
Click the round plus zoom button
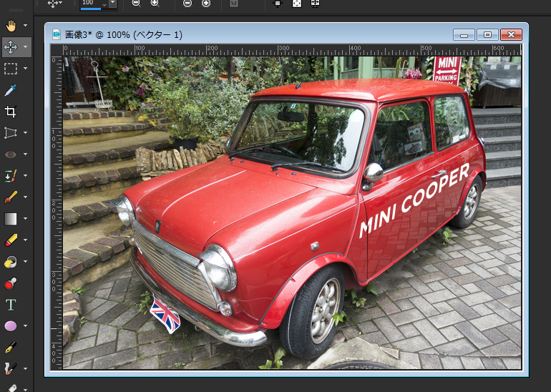(206, 4)
